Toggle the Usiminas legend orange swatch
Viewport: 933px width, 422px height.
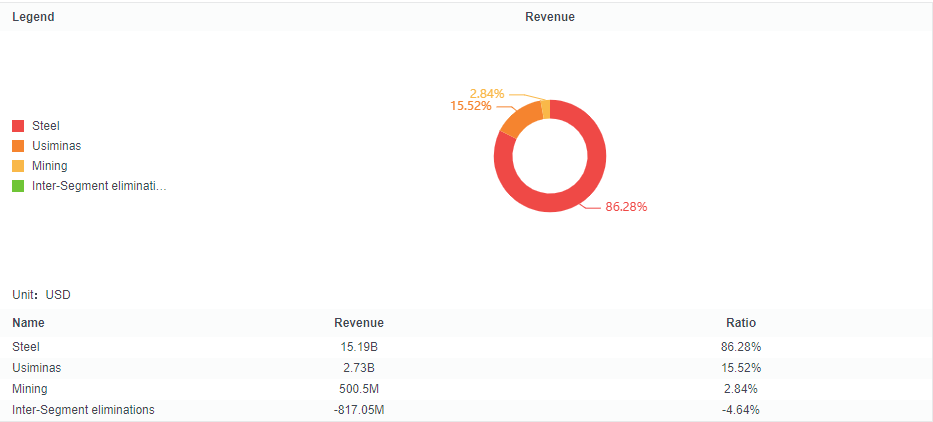(x=18, y=146)
